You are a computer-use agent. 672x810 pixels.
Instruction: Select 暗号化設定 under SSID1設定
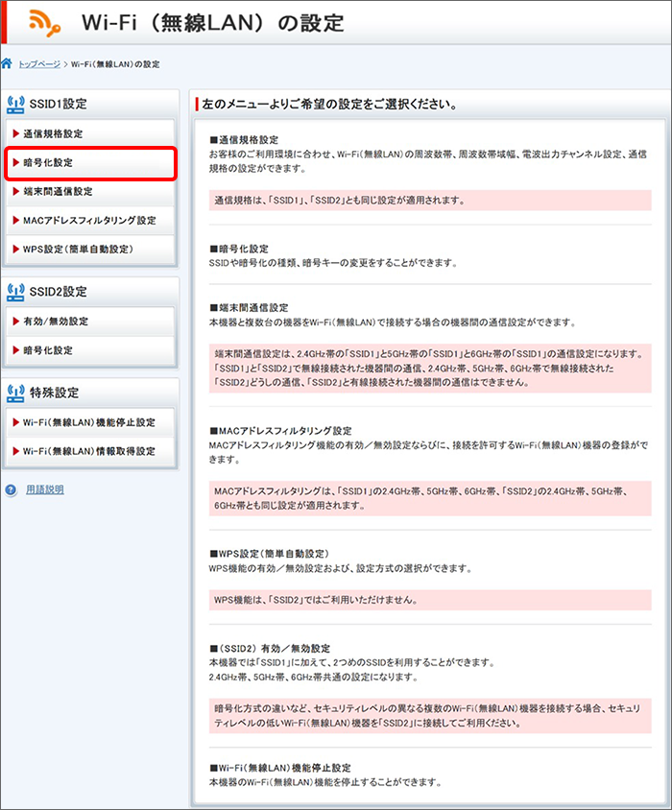tap(90, 163)
